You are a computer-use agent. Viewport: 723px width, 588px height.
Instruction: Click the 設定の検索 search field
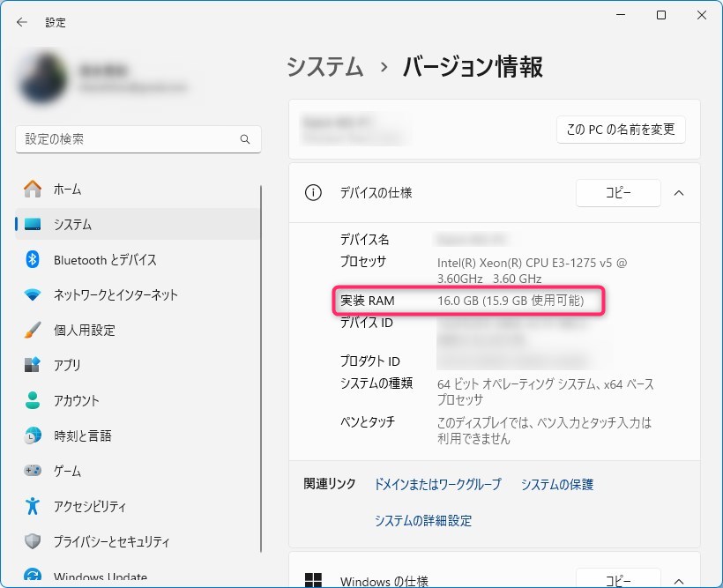click(128, 139)
